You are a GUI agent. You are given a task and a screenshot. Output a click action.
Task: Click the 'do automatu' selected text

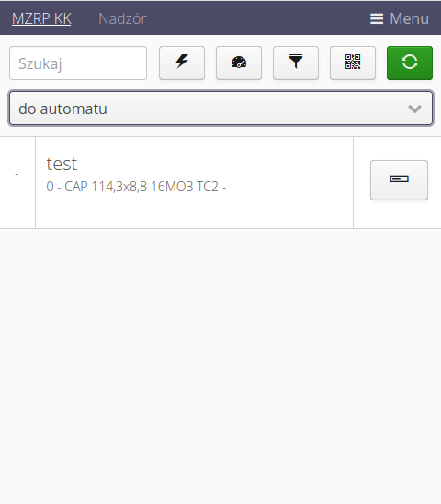point(63,109)
